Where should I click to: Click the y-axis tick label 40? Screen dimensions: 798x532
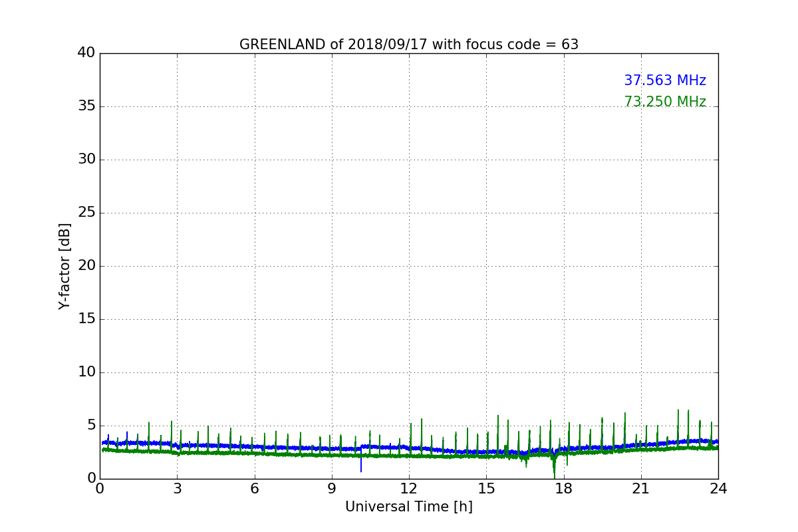click(x=86, y=53)
